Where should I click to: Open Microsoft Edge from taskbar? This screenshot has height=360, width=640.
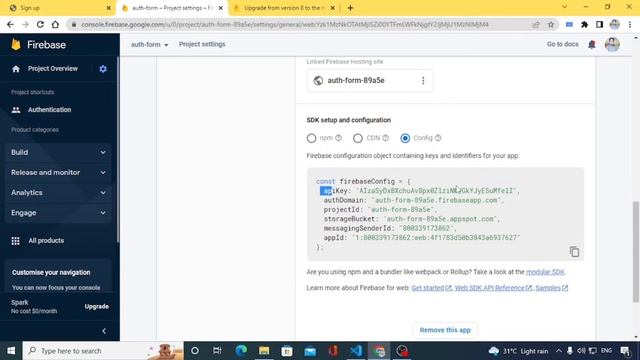(x=241, y=351)
